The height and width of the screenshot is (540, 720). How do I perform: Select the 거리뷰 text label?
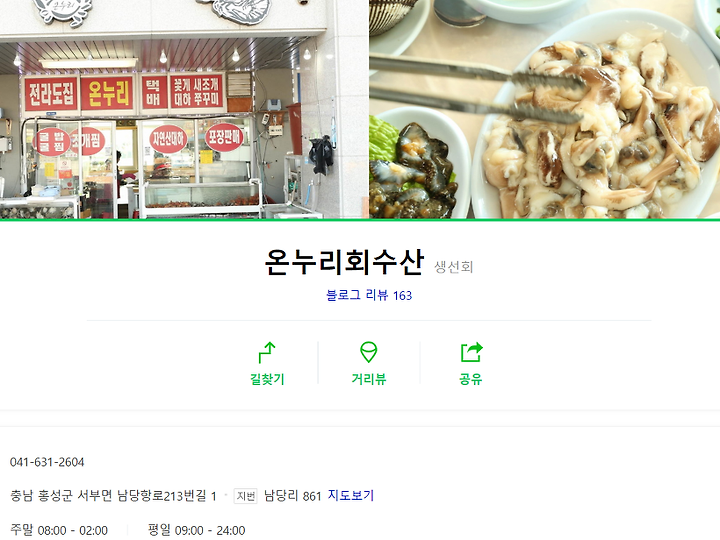pyautogui.click(x=369, y=379)
